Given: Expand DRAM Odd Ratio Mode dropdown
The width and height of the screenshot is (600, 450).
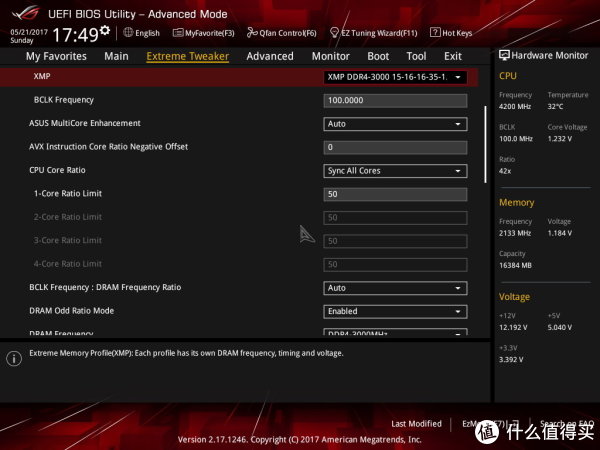Looking at the screenshot, I should 395,311.
